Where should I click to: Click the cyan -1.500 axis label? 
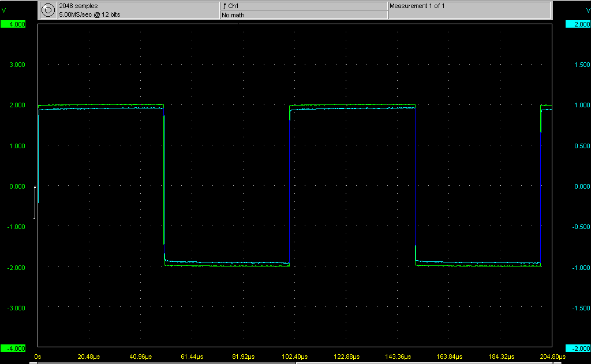point(581,308)
